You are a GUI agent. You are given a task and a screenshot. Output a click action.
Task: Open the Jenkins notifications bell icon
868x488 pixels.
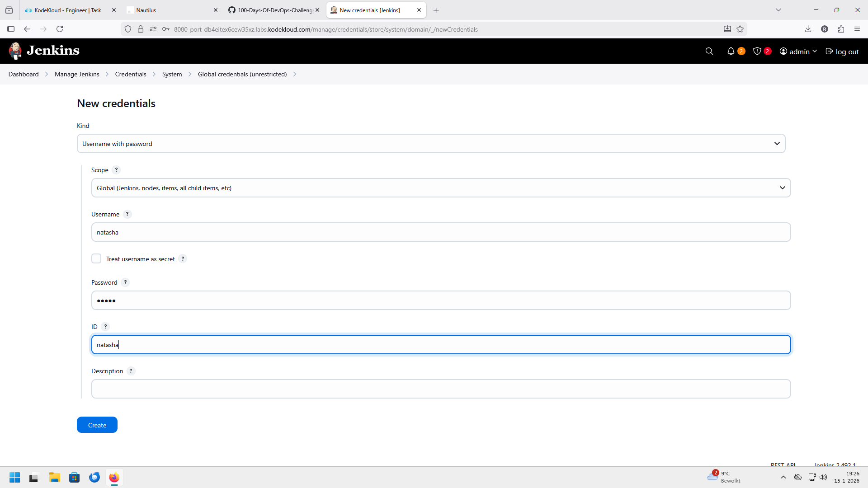731,52
